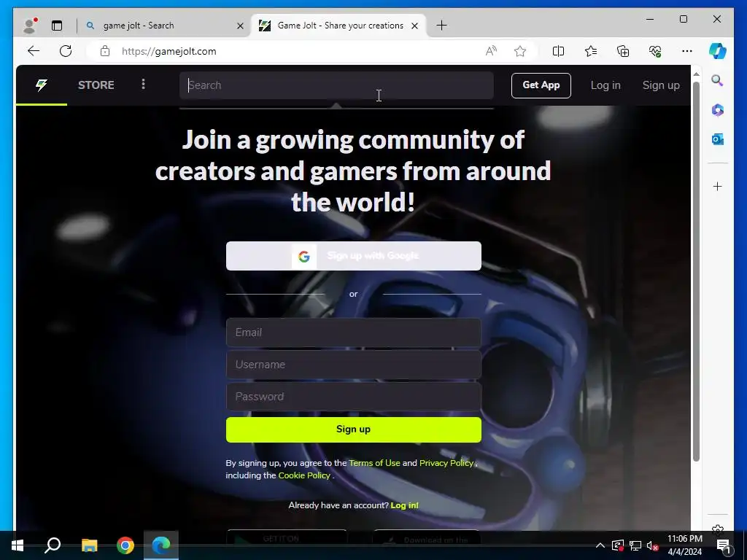This screenshot has width=747, height=560.
Task: Select the Game Jolt - Share your creations tab
Action: [339, 26]
